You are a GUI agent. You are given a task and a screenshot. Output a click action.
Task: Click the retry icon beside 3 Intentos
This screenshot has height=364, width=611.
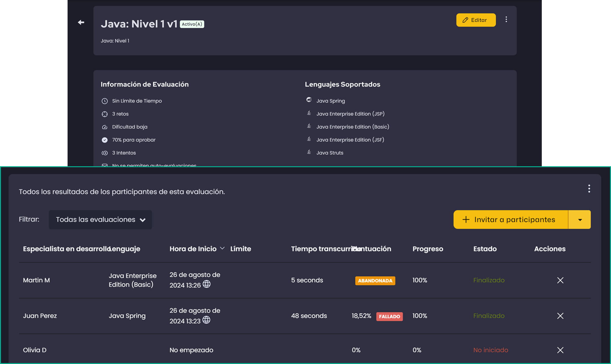point(104,153)
